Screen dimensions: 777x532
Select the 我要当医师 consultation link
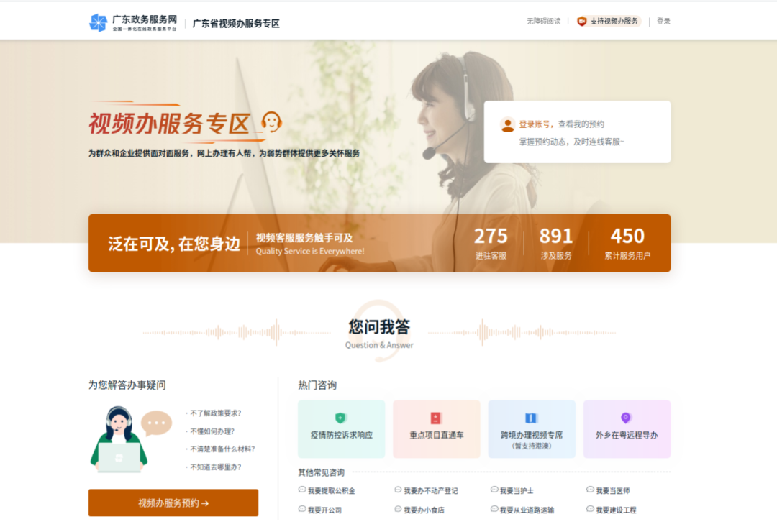[x=612, y=491]
